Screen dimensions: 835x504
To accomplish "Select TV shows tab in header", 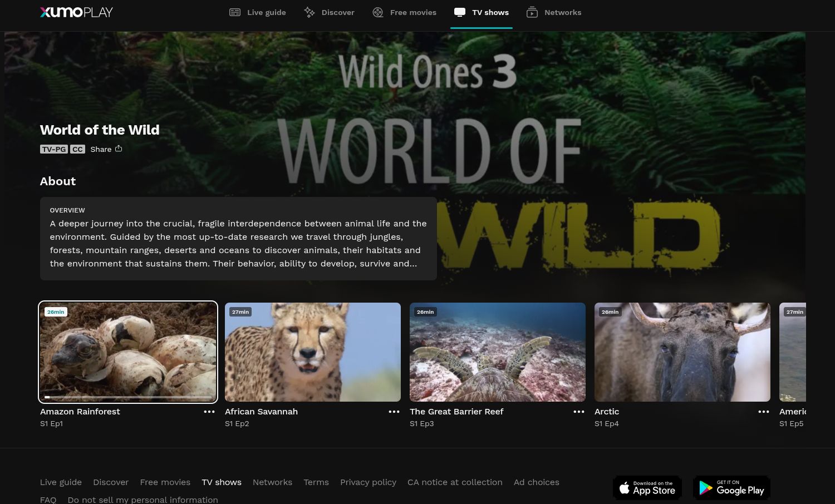I will [482, 12].
